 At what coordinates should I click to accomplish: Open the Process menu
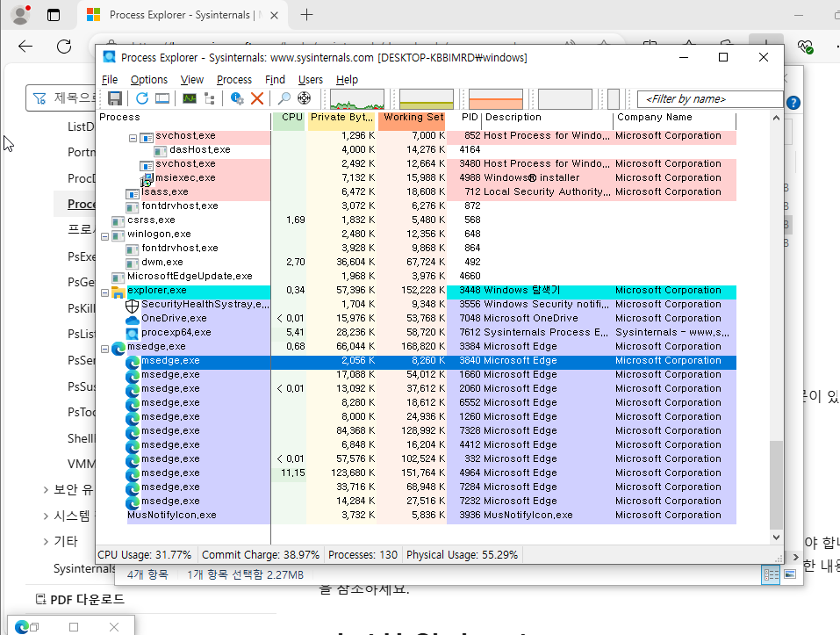coord(234,79)
